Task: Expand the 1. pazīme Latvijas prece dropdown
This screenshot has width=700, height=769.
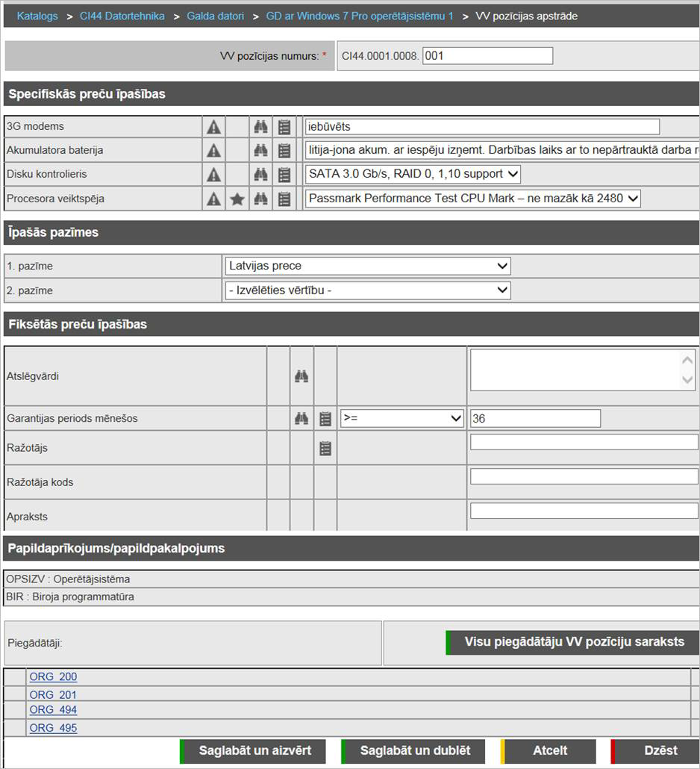Action: pyautogui.click(x=367, y=266)
